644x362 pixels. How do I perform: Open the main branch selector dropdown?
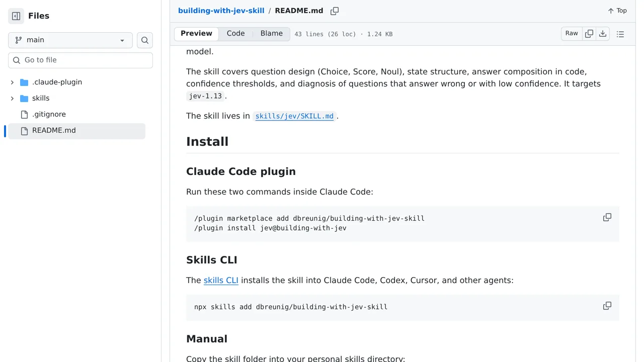tap(70, 40)
